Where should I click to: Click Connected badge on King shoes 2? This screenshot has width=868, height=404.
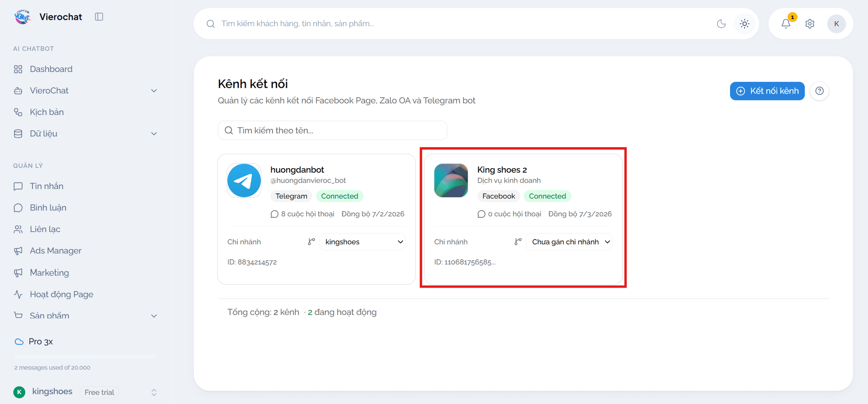[x=547, y=196]
